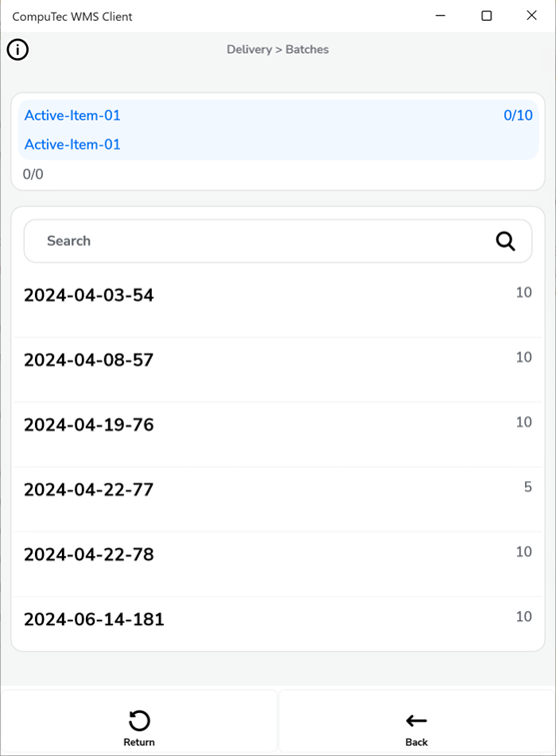Open the info icon at top left
Image resolution: width=556 pixels, height=756 pixels.
click(x=18, y=49)
